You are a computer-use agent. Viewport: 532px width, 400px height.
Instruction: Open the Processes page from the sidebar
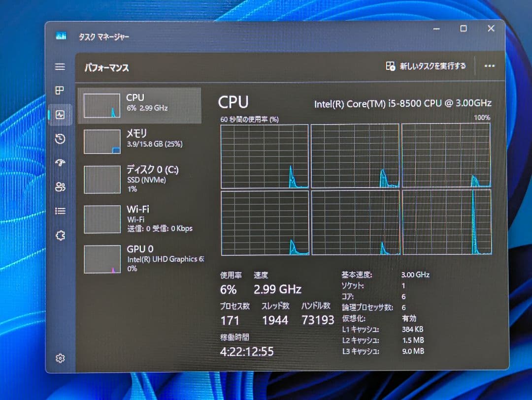coord(60,91)
